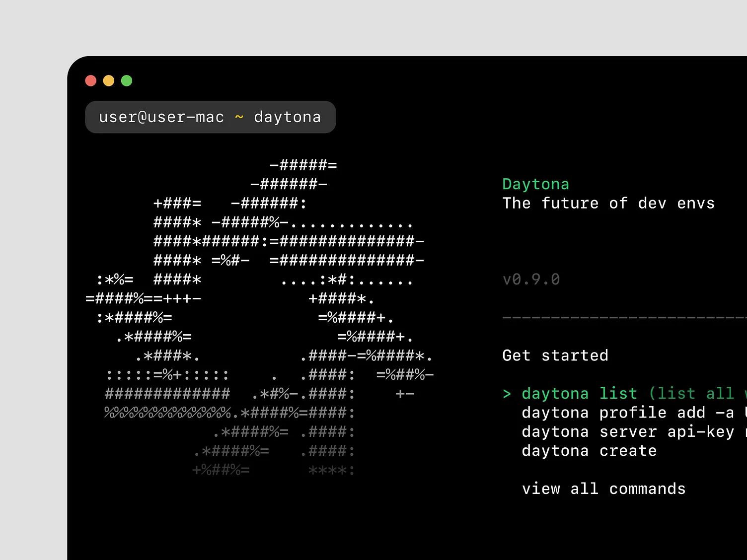Screen dimensions: 747x560
Task: Click the v0.9.0 version label
Action: pos(531,279)
